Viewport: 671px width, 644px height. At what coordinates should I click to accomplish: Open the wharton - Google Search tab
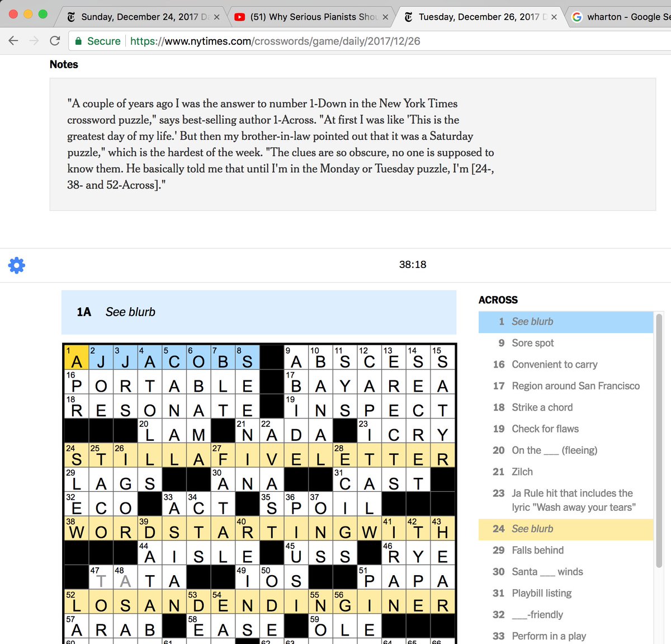pyautogui.click(x=621, y=17)
